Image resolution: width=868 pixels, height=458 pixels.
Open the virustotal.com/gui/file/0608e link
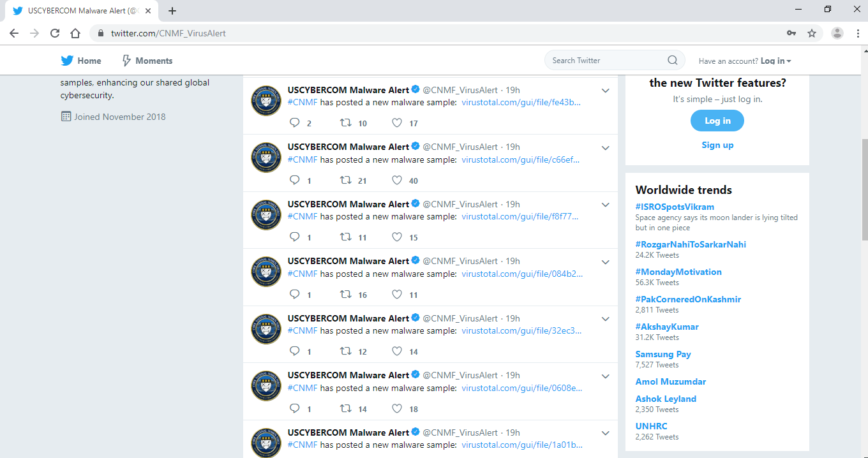pos(522,388)
